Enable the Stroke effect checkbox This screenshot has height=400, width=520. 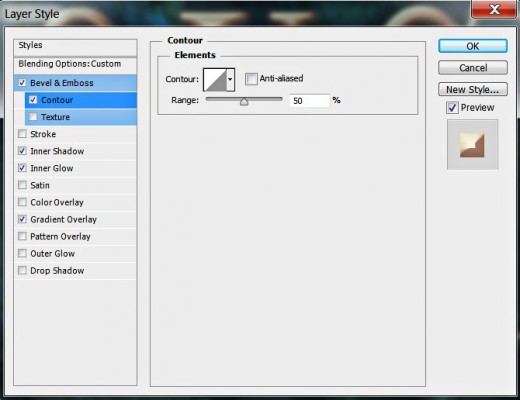point(22,134)
